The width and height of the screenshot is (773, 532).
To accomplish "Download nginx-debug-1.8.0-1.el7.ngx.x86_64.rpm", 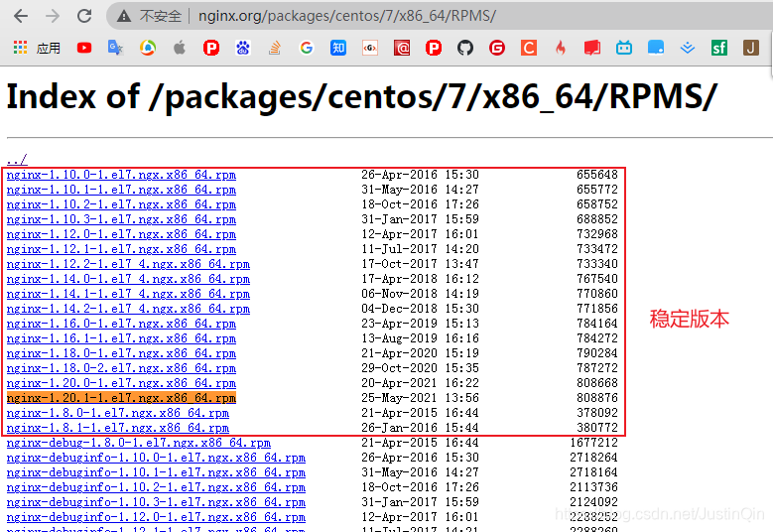I will [139, 443].
